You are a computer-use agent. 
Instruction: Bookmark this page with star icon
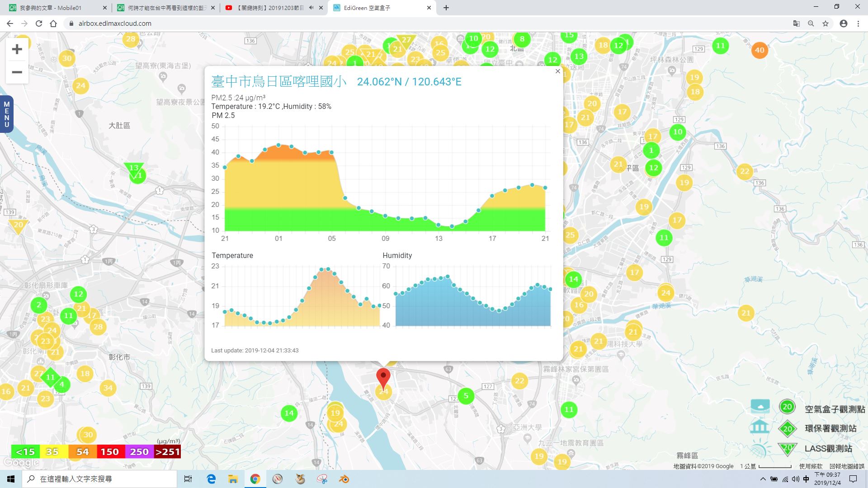coord(826,23)
